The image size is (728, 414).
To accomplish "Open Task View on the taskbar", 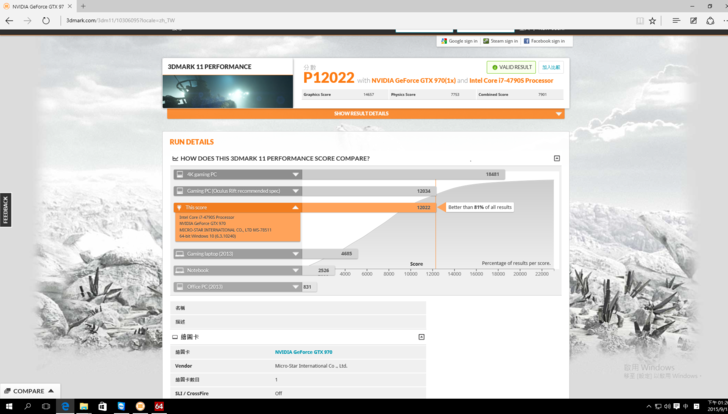I will tap(46, 406).
